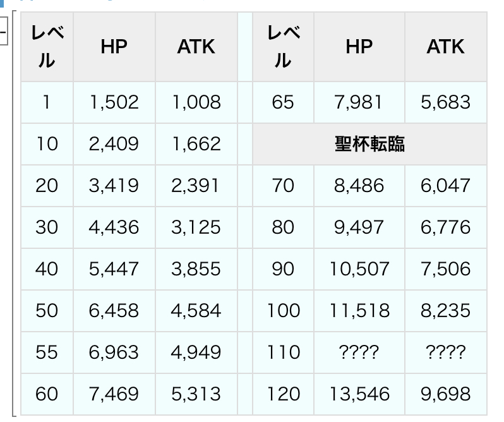Click the 聖杯転臨 section header cell

pyautogui.click(x=369, y=144)
